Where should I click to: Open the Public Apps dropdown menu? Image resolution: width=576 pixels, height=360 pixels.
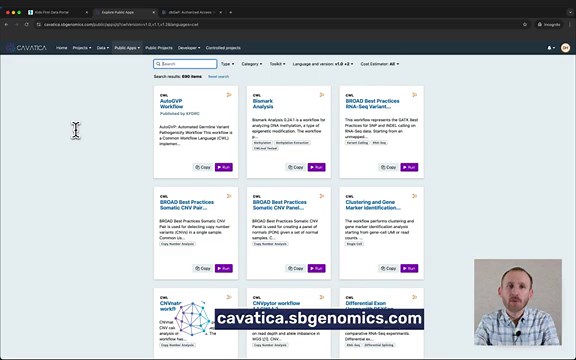click(127, 48)
